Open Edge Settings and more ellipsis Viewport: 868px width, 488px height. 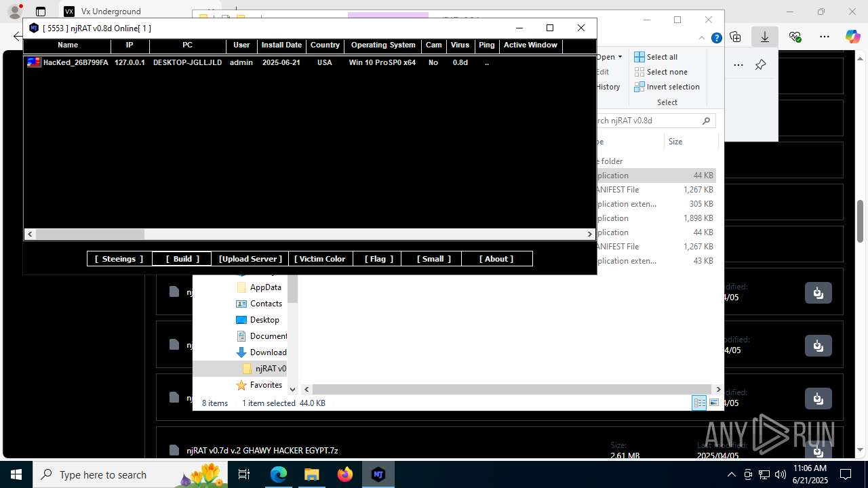coord(825,37)
